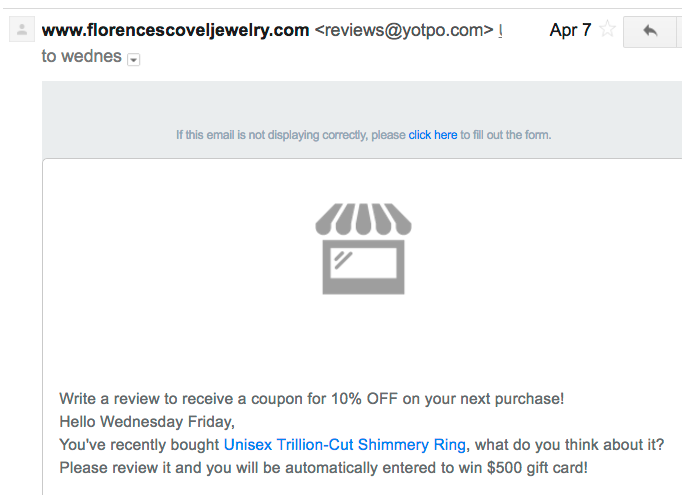Click the $500 gift card sentence
Screen dimensions: 682x495
pos(324,468)
